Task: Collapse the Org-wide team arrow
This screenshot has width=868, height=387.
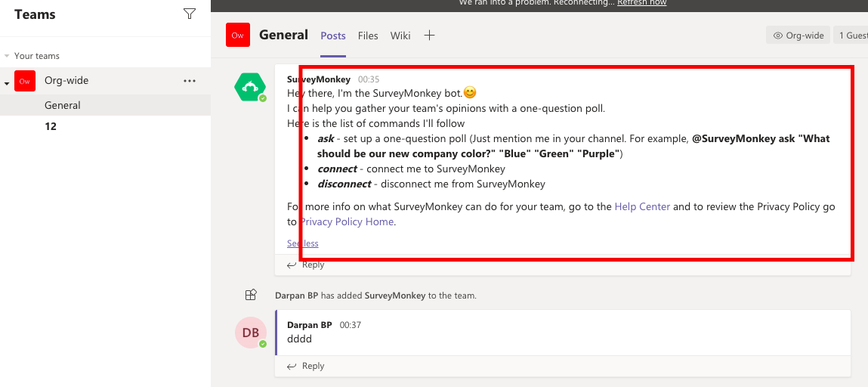Action: (7, 82)
